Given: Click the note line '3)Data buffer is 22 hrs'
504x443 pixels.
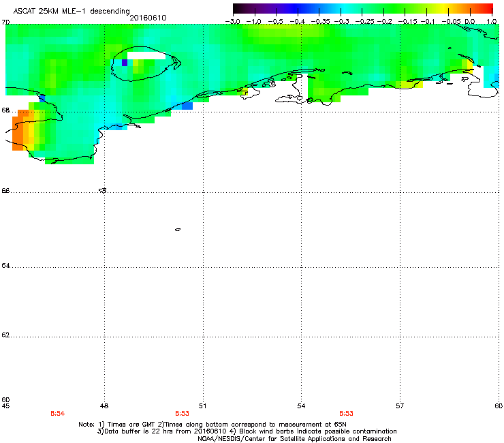Looking at the screenshot, I should pyautogui.click(x=247, y=431).
